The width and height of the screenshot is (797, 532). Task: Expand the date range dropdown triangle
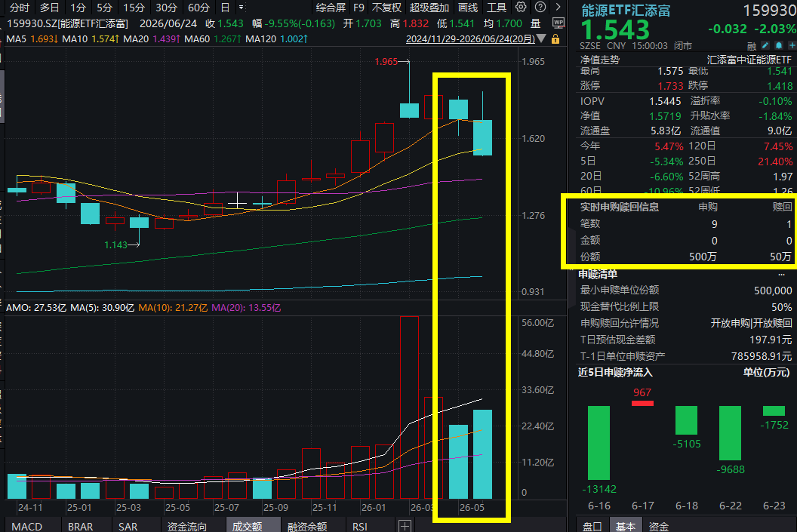tap(541, 38)
